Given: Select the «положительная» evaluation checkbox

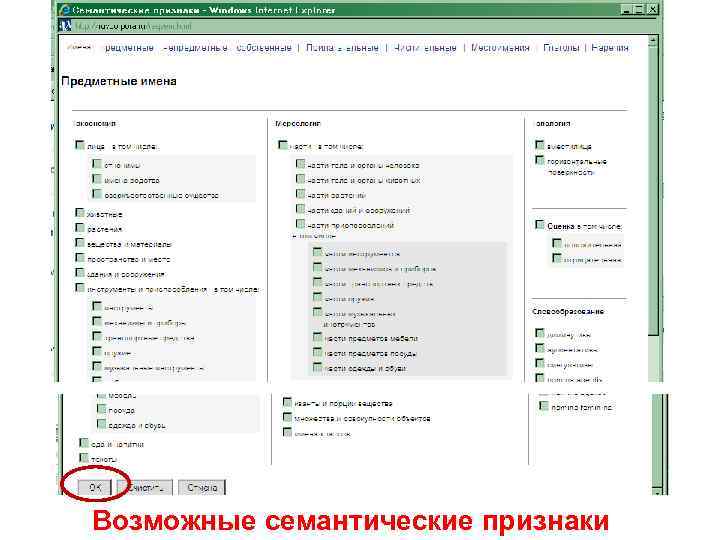Looking at the screenshot, I should (x=557, y=243).
